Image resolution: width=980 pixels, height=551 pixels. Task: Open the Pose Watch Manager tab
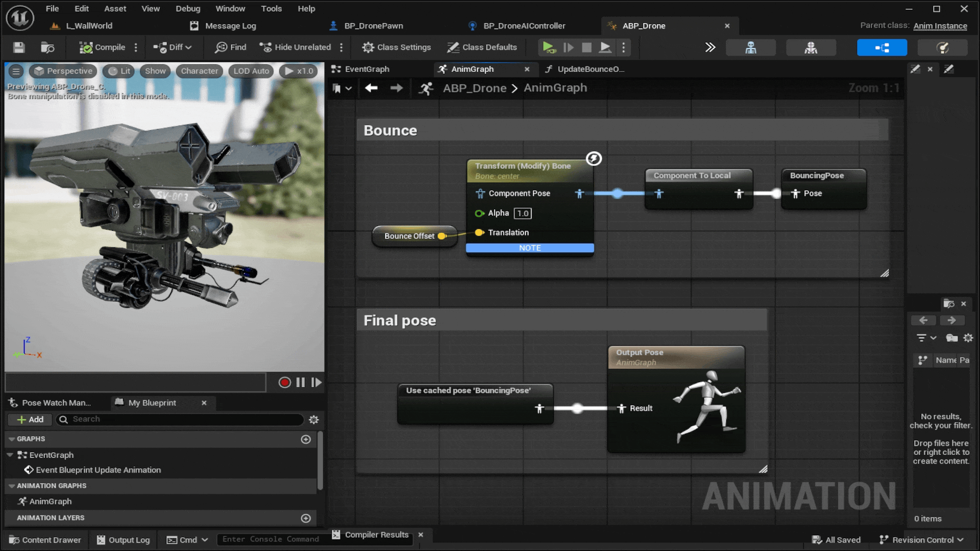coord(50,403)
